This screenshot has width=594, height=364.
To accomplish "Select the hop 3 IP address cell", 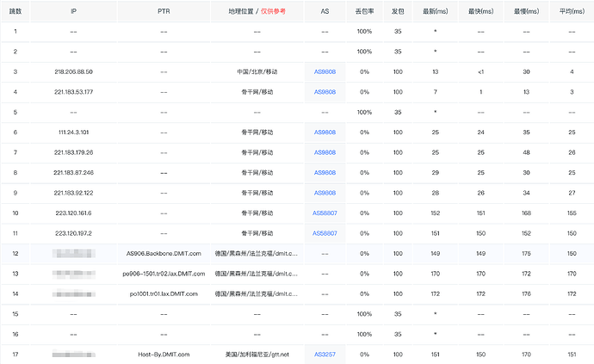I will pyautogui.click(x=73, y=71).
